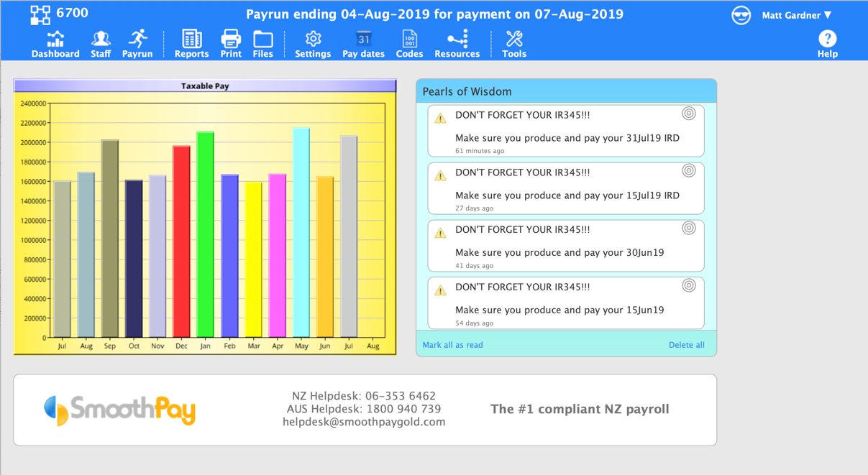The height and width of the screenshot is (475, 868).
Task: Click the Mark all as read link
Action: (452, 345)
